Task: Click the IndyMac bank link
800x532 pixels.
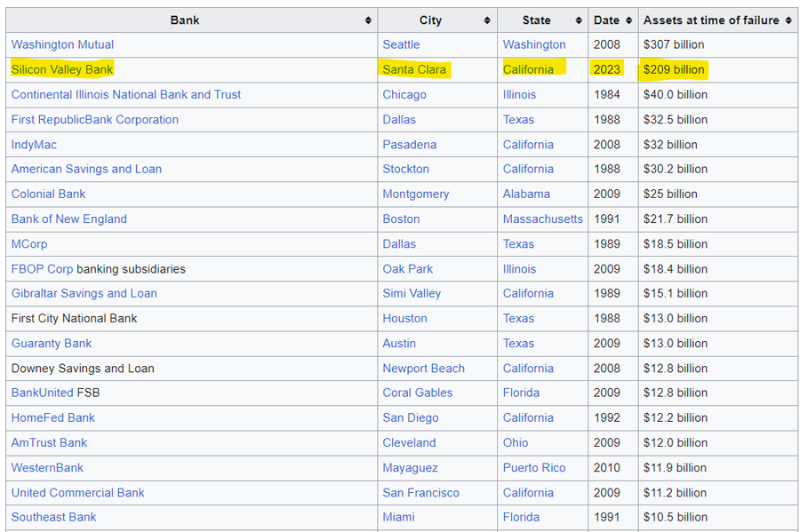Action: point(34,145)
